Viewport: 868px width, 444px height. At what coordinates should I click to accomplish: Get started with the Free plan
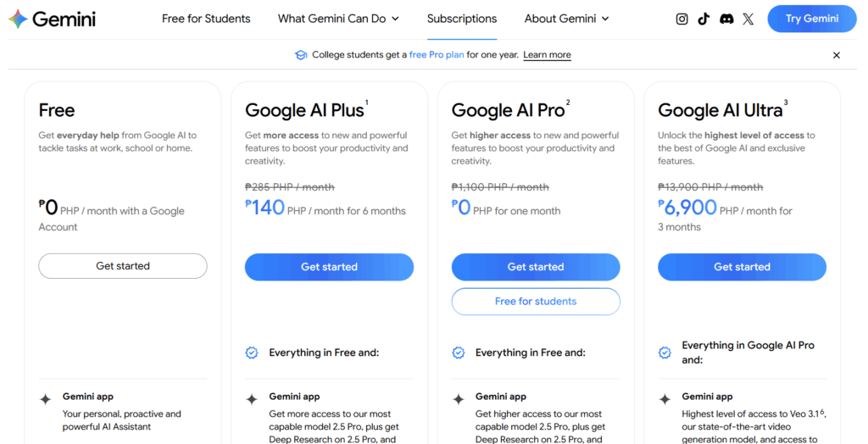123,266
